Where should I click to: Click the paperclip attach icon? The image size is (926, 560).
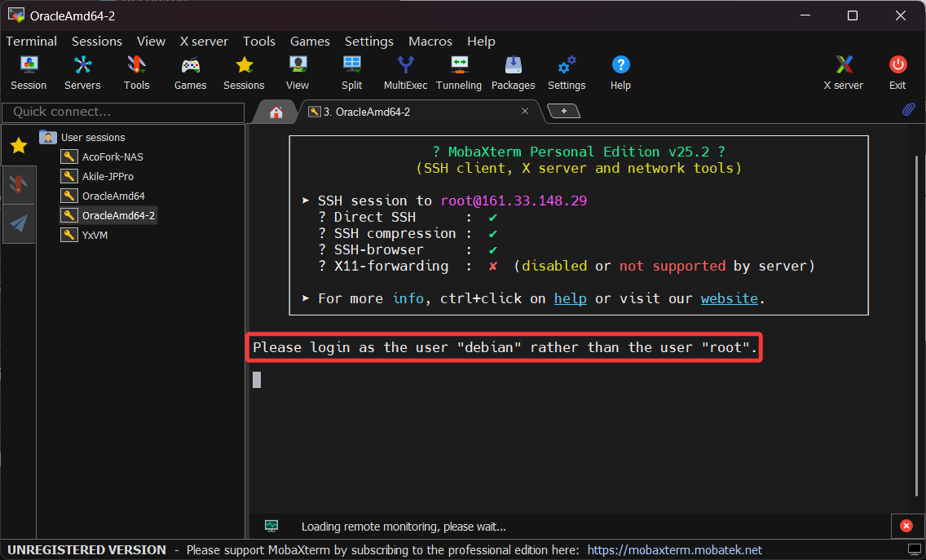(908, 110)
